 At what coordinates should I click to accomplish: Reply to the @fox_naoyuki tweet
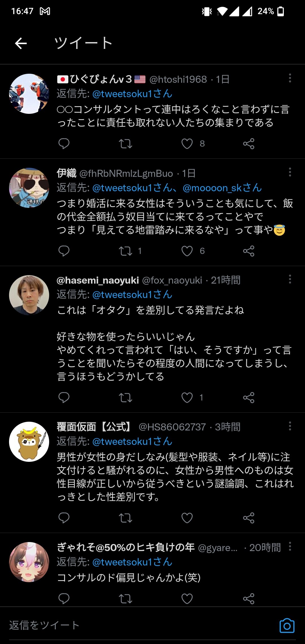pos(64,398)
